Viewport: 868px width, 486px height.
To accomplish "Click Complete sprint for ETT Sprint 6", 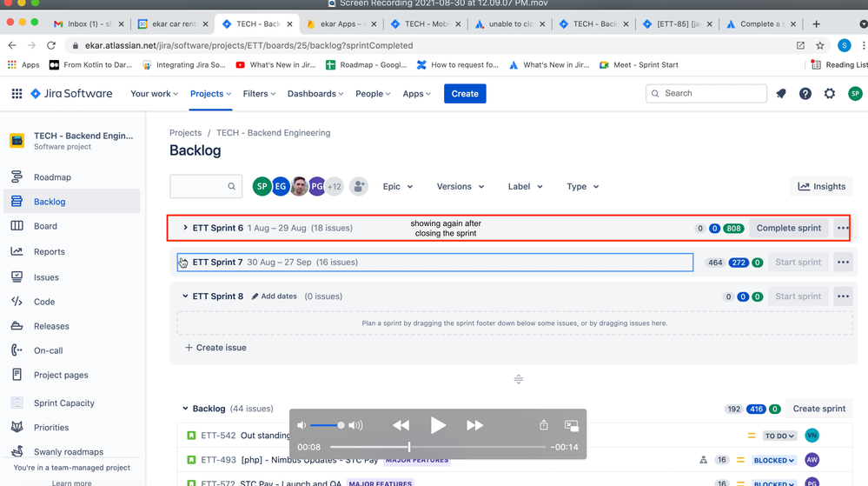I will pyautogui.click(x=788, y=228).
